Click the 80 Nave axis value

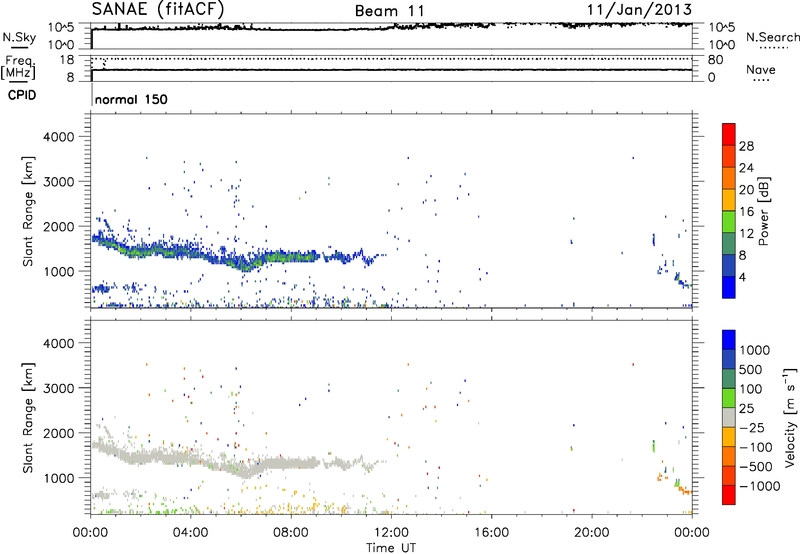click(715, 60)
